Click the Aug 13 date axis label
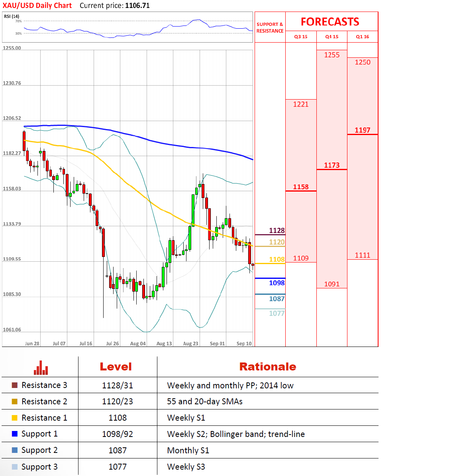The height and width of the screenshot is (476, 459). 164,344
